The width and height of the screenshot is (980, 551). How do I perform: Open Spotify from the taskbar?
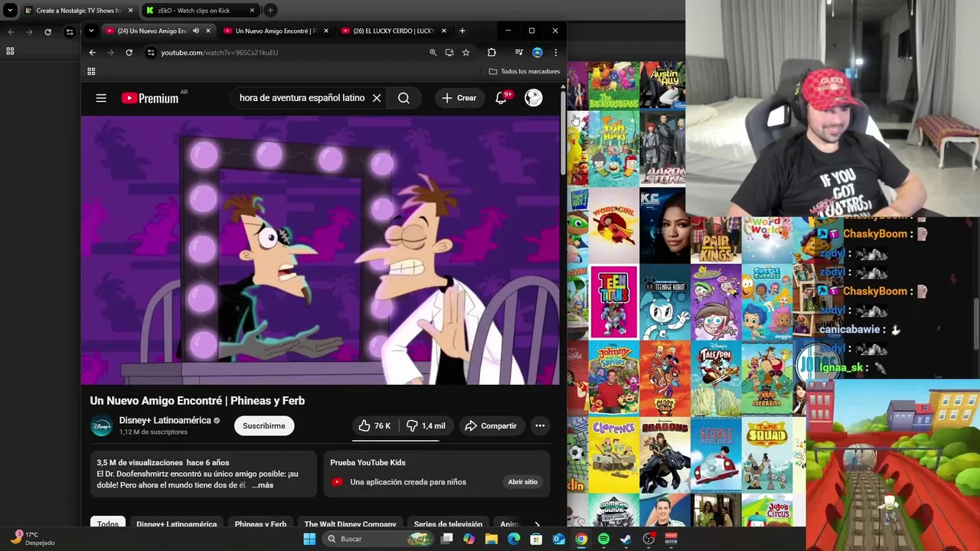(604, 539)
